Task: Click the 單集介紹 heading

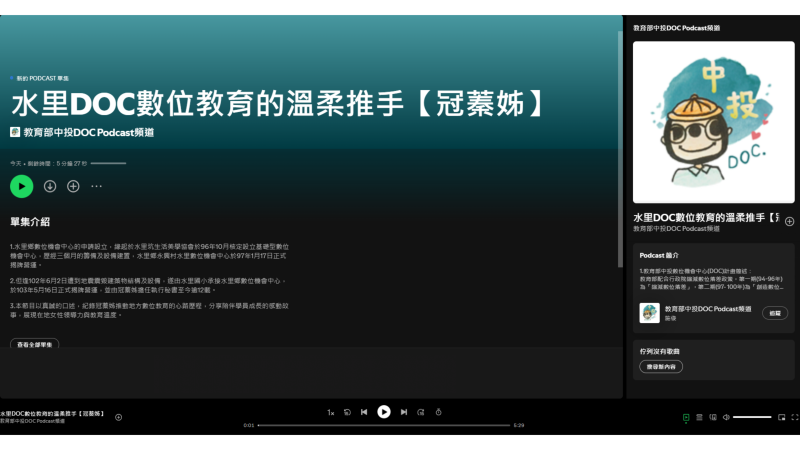Action: point(30,222)
